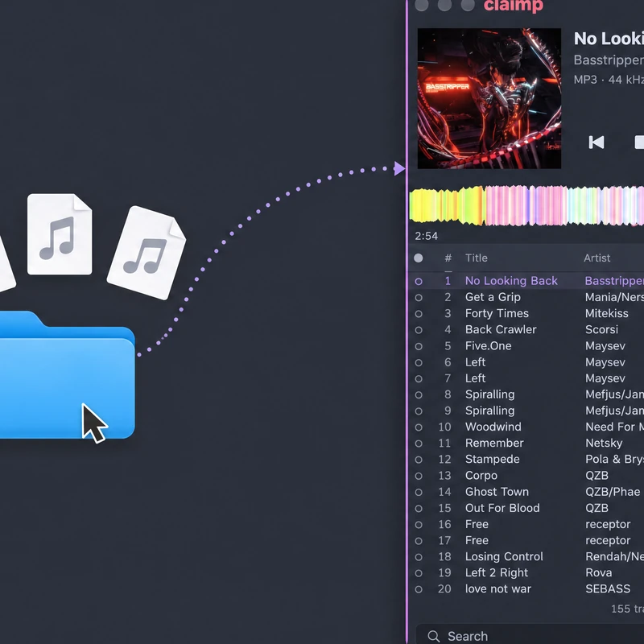The width and height of the screenshot is (644, 644).
Task: Select the Spiralling title on track 9
Action: [489, 411]
